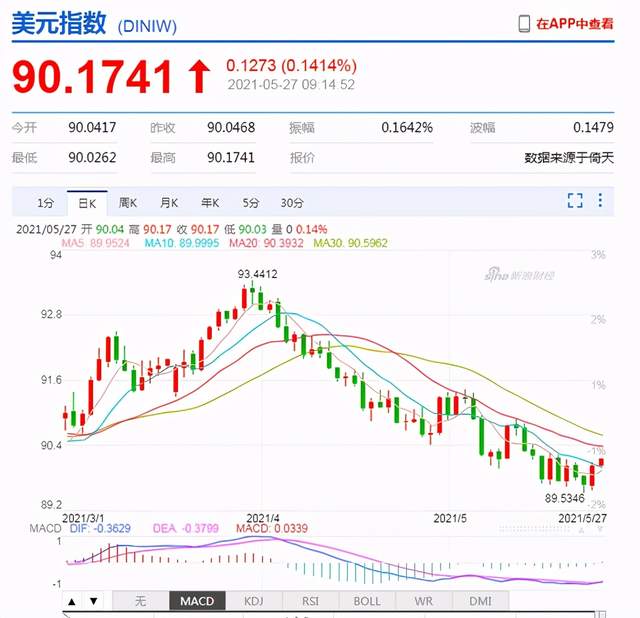Enable the BOLL indicator
The width and height of the screenshot is (640, 618).
[365, 601]
